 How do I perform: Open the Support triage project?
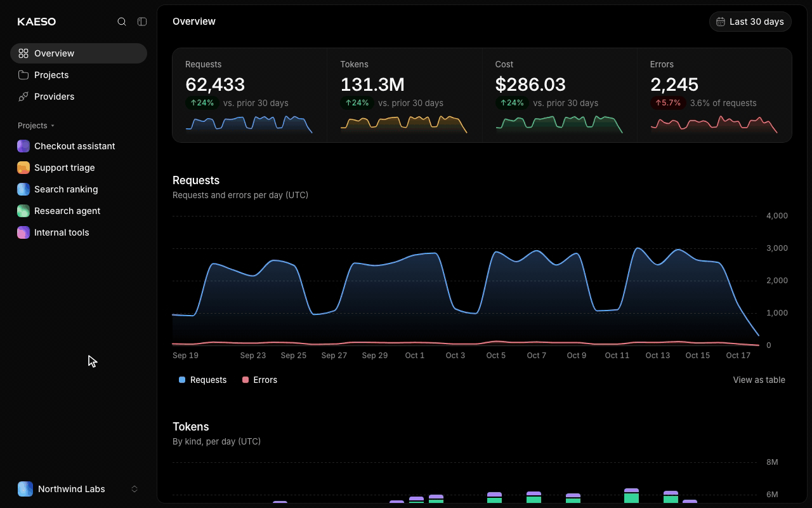point(79,168)
